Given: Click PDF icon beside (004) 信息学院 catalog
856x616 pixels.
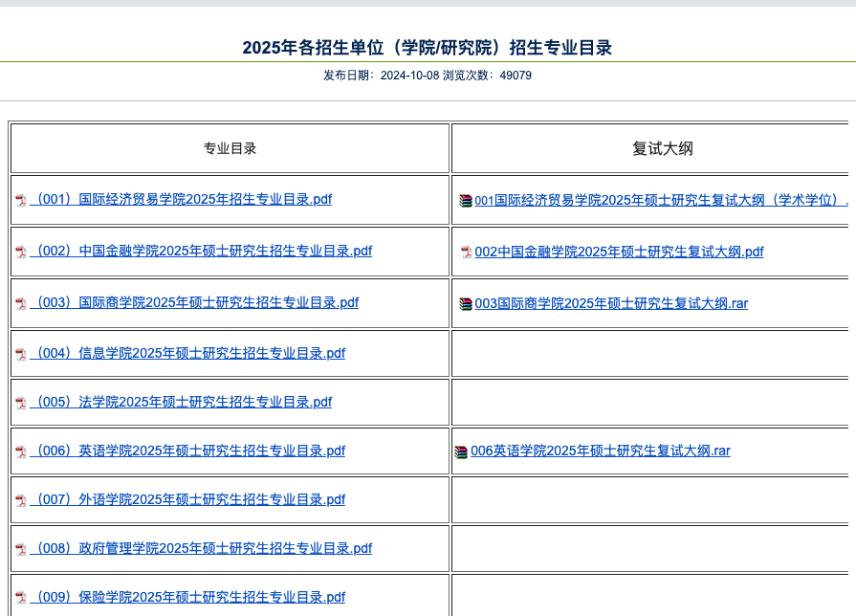Looking at the screenshot, I should click(x=21, y=354).
